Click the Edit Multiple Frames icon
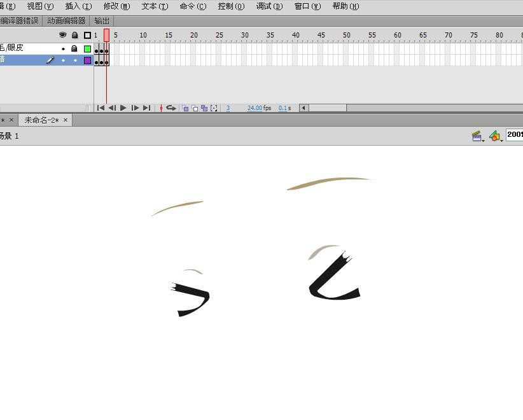The width and height of the screenshot is (523, 420). click(x=204, y=108)
